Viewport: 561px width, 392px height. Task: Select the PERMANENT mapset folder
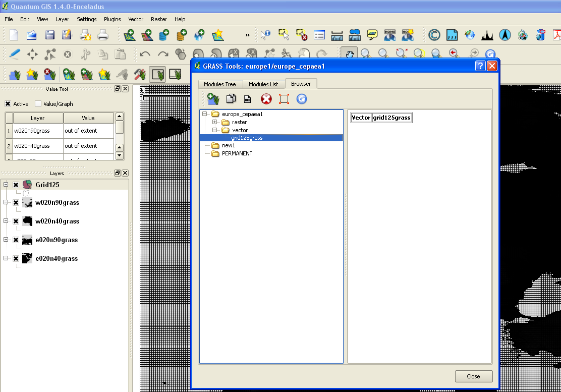(x=237, y=153)
